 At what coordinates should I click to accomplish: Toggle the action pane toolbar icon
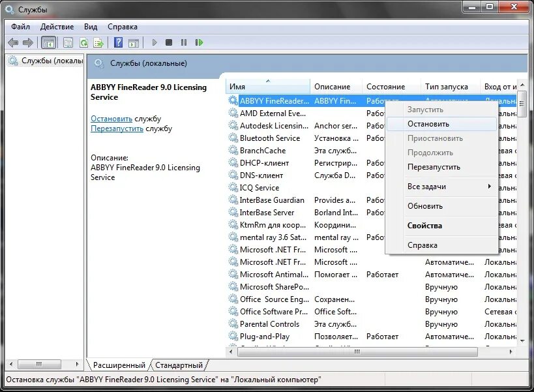coord(134,42)
